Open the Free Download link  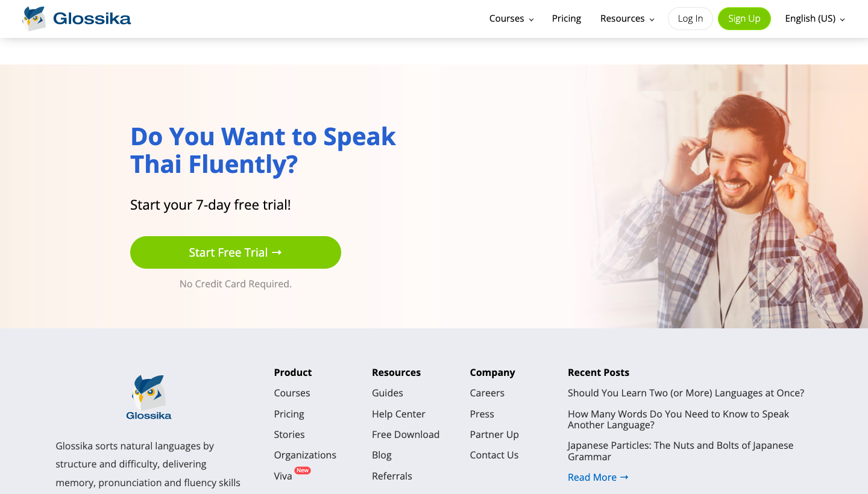(406, 434)
